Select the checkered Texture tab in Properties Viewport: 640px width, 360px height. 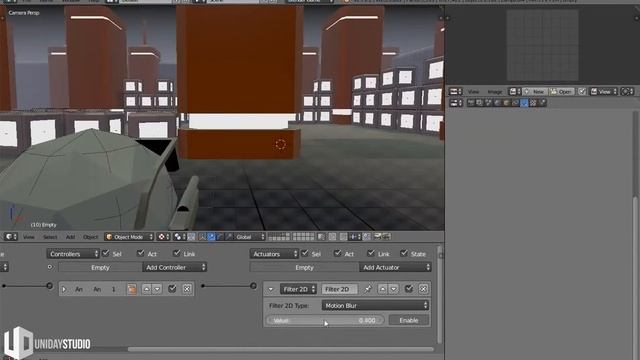tap(533, 103)
